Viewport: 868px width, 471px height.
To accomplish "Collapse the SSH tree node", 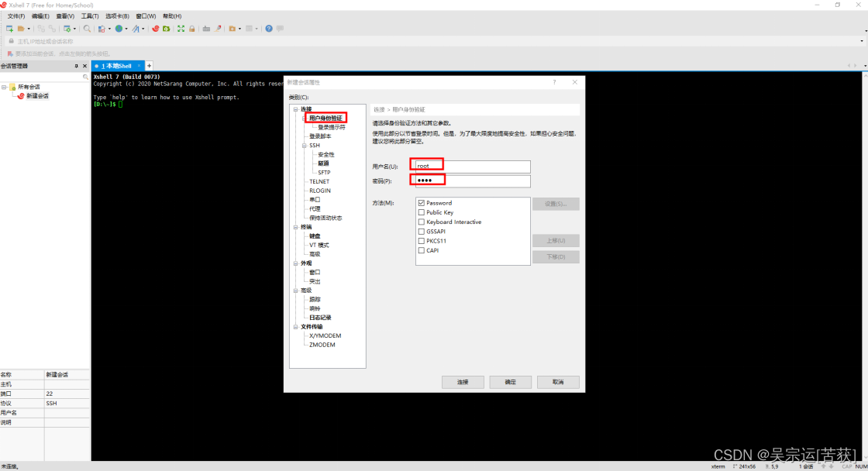I will point(305,146).
